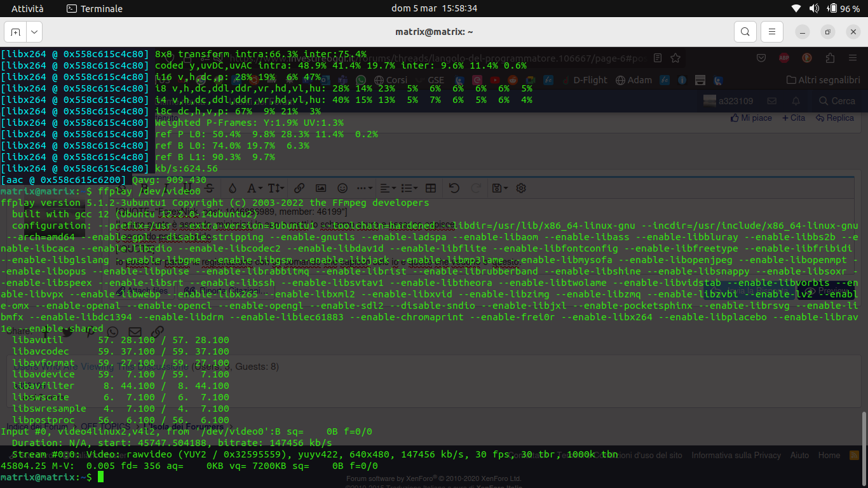The image size is (868, 488).
Task: Open the text alignment dropdown in editor
Action: [x=387, y=188]
